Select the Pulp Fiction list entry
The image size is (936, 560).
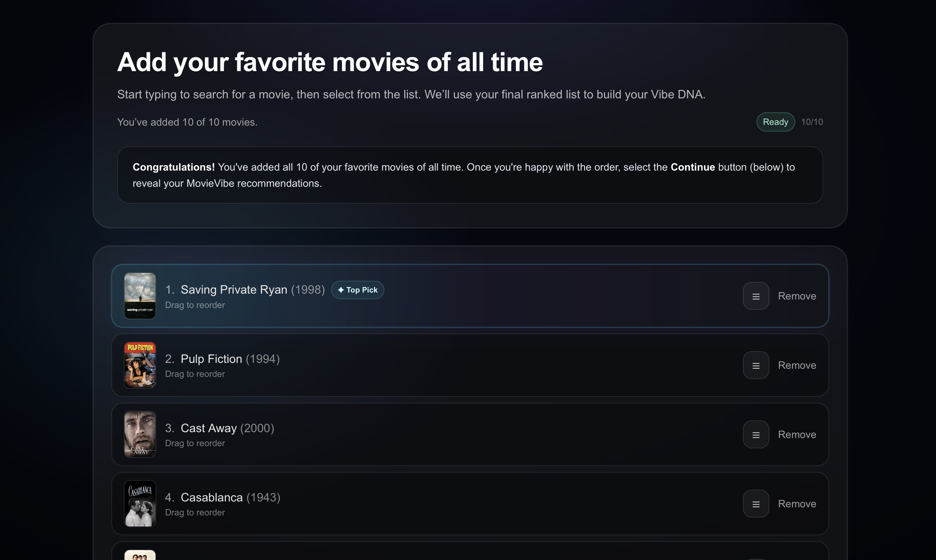pos(469,365)
